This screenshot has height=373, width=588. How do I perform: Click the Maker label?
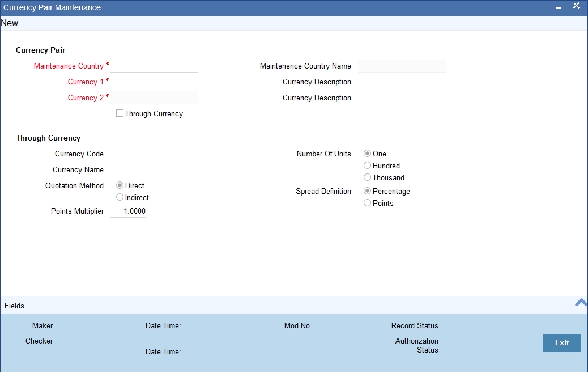point(42,326)
